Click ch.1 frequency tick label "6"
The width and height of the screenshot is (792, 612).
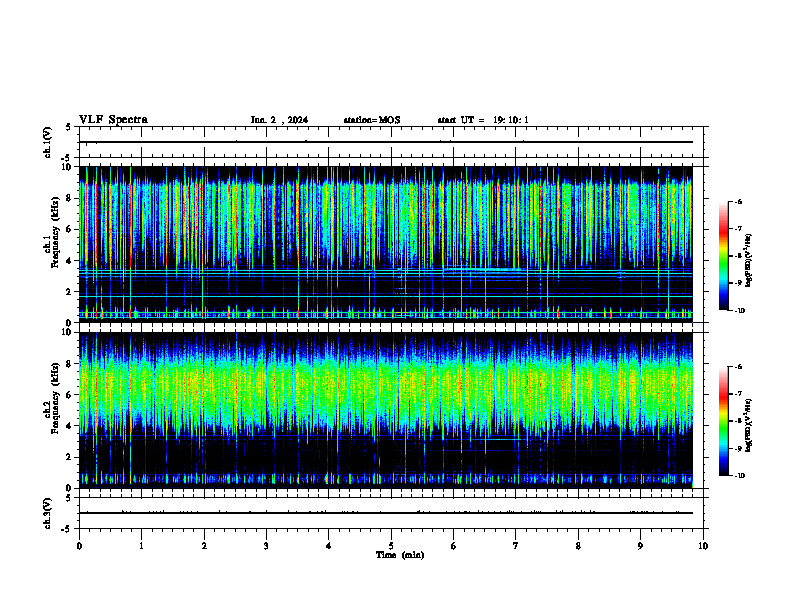pos(69,229)
